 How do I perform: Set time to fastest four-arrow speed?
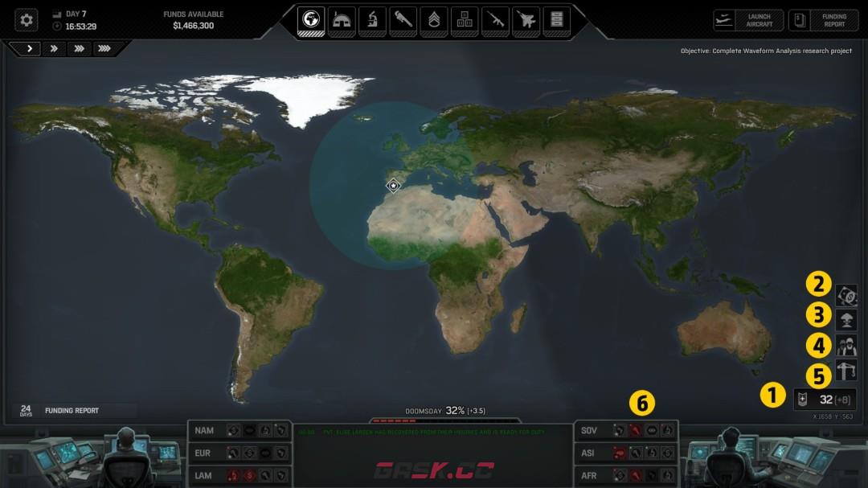pyautogui.click(x=104, y=48)
